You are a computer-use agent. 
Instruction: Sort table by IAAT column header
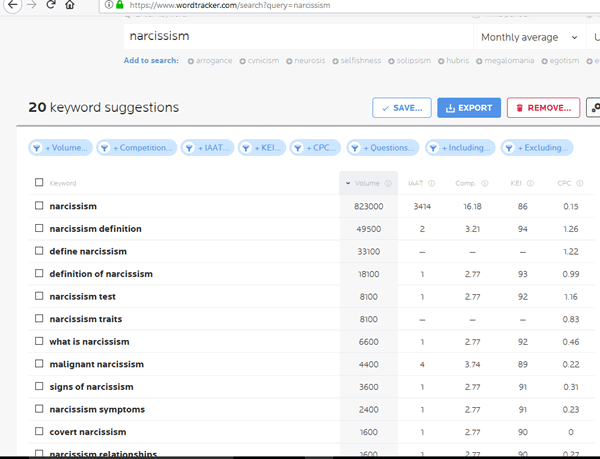coord(416,183)
